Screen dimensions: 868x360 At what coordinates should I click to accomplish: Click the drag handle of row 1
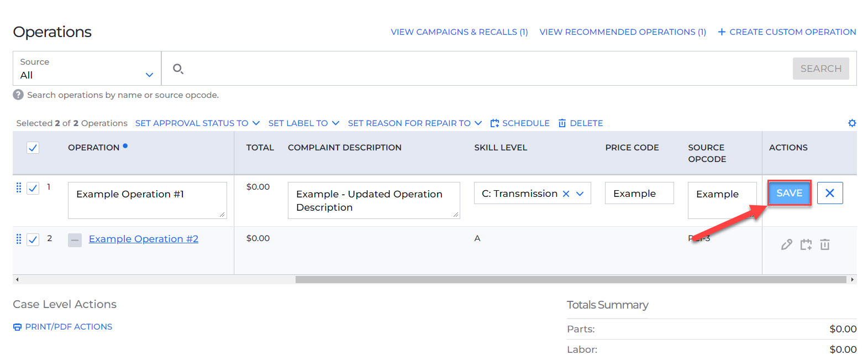pos(19,187)
